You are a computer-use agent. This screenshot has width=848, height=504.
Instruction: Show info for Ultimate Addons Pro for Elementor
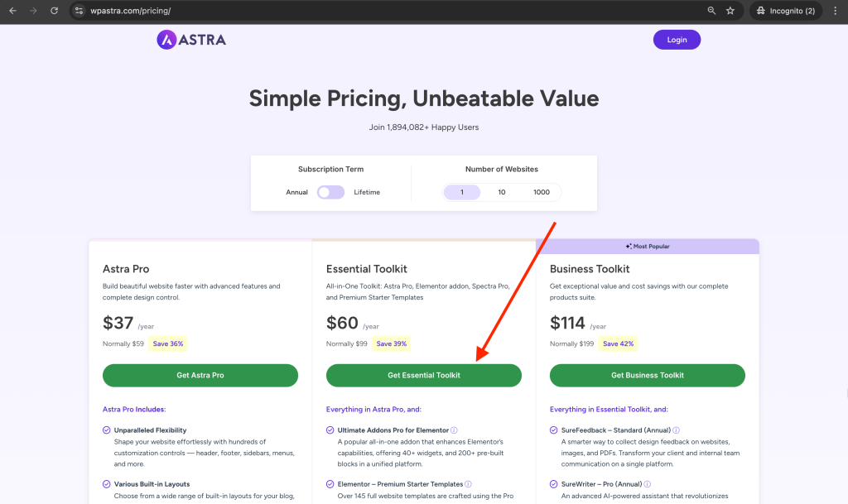455,430
